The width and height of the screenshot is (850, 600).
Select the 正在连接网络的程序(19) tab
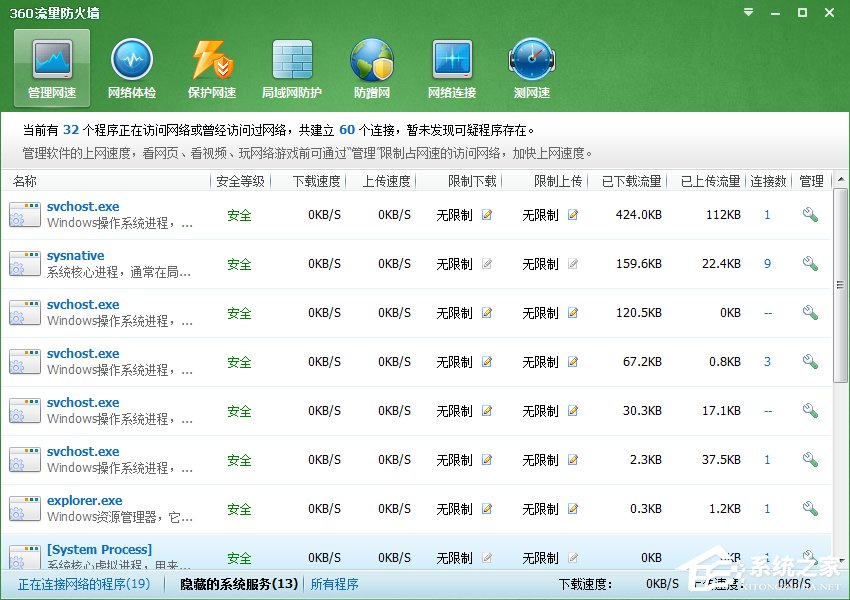pyautogui.click(x=86, y=584)
